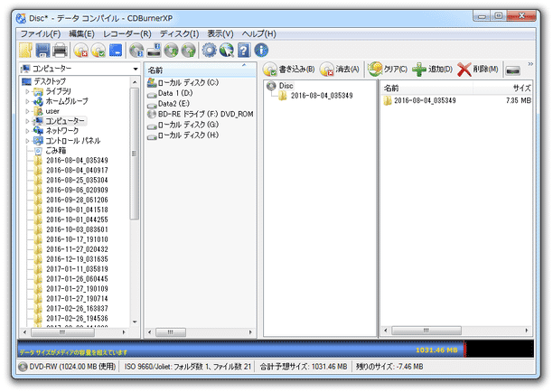The height and width of the screenshot is (392, 553).
Task: Select Data 1 (D:) drive entry
Action: coord(171,93)
